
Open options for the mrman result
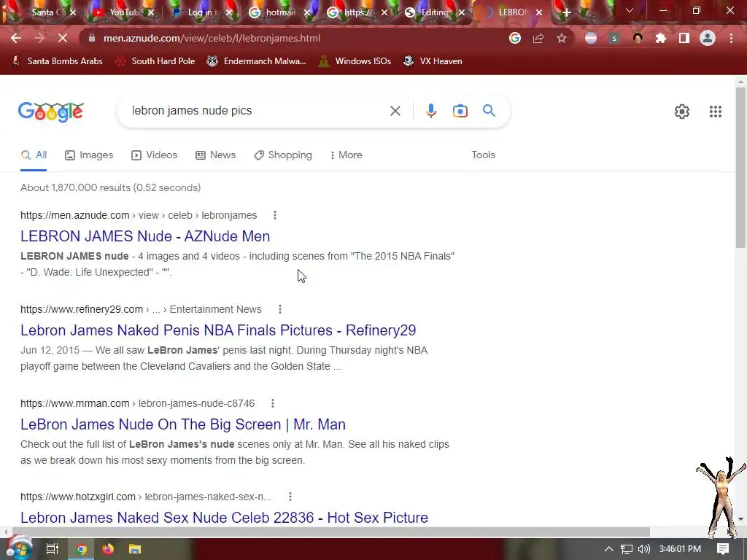tap(273, 403)
